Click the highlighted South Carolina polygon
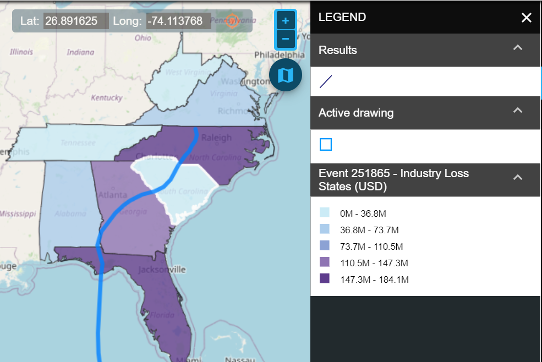542x362 pixels. tap(183, 190)
